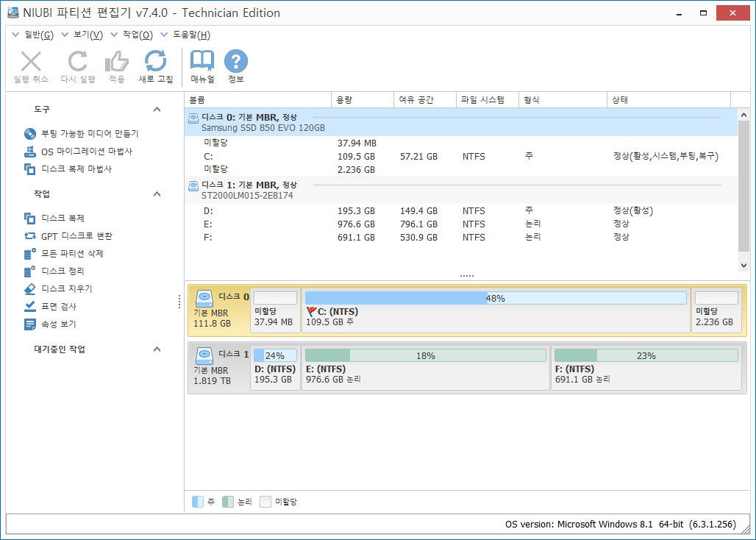
Task: Select the E: row in volume list
Action: (x=461, y=224)
